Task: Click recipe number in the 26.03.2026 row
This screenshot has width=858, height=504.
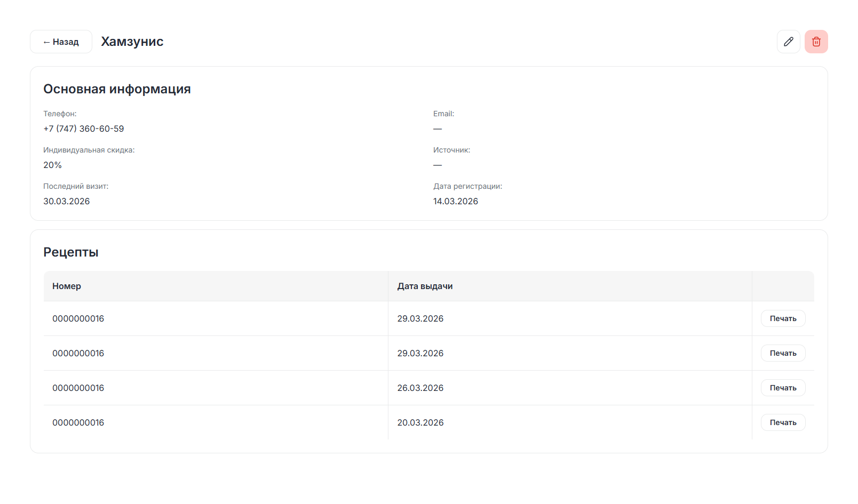Action: point(78,388)
